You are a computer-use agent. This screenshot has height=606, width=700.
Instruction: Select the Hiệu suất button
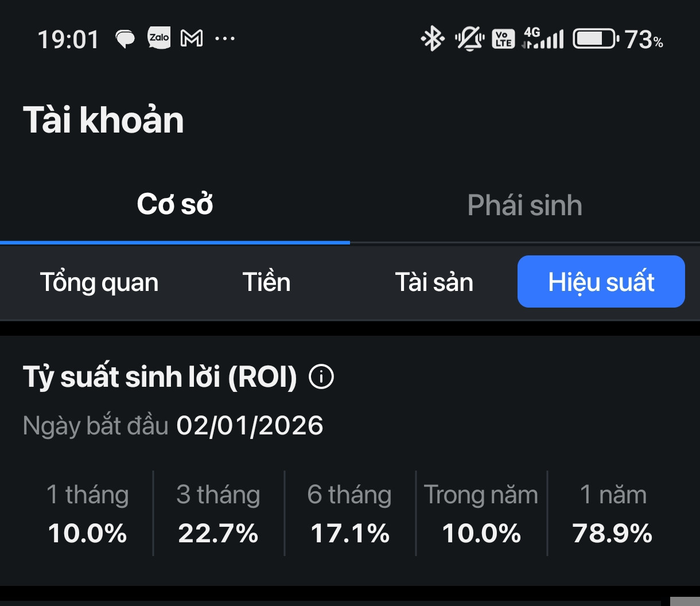click(x=601, y=282)
